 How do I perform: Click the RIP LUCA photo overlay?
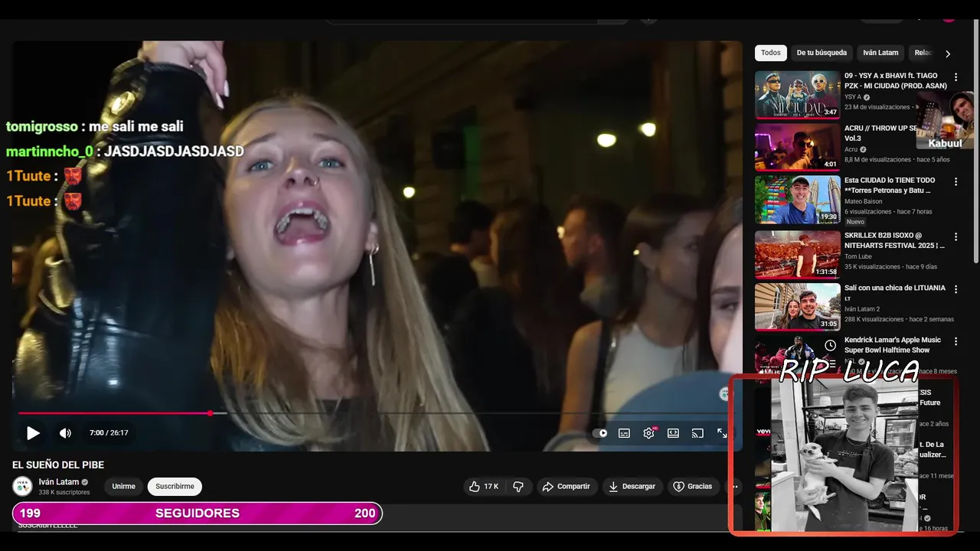[x=844, y=455]
